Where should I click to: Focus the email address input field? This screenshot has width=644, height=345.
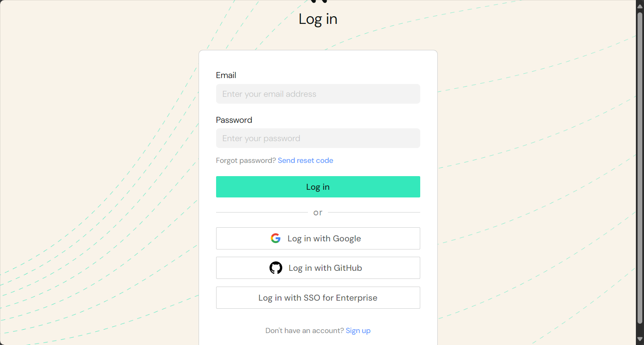click(318, 94)
